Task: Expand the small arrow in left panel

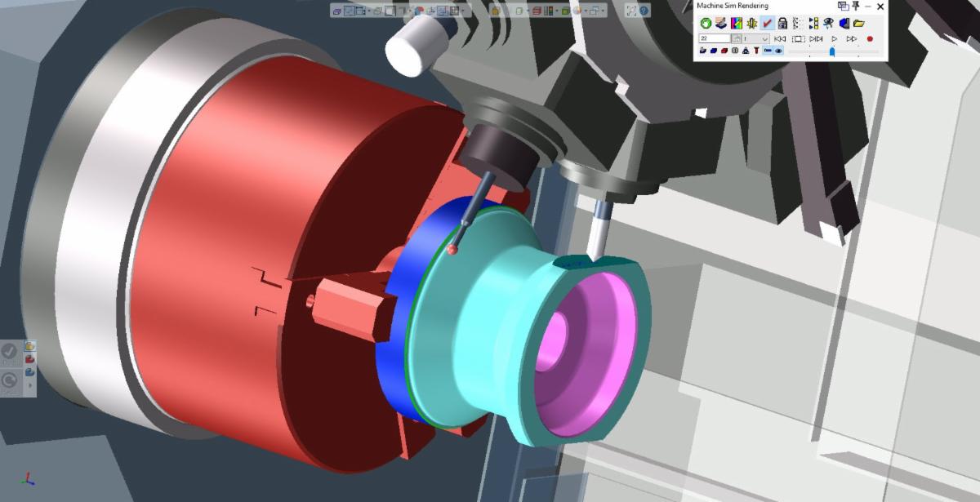Action: click(x=30, y=385)
